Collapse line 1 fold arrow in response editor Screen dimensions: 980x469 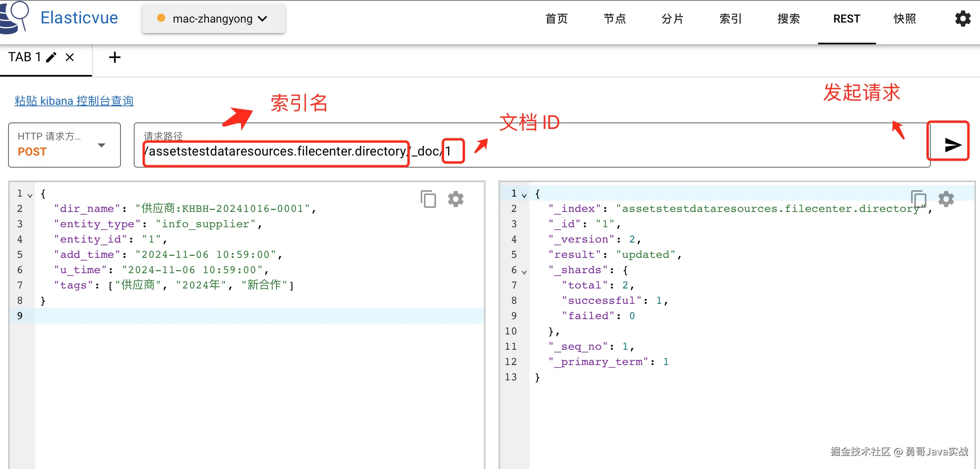(x=524, y=195)
